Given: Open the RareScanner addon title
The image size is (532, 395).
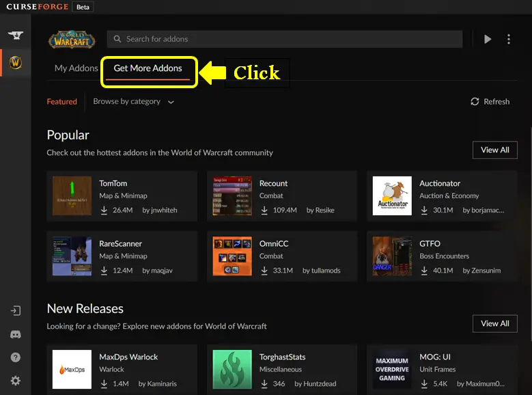Looking at the screenshot, I should (120, 244).
